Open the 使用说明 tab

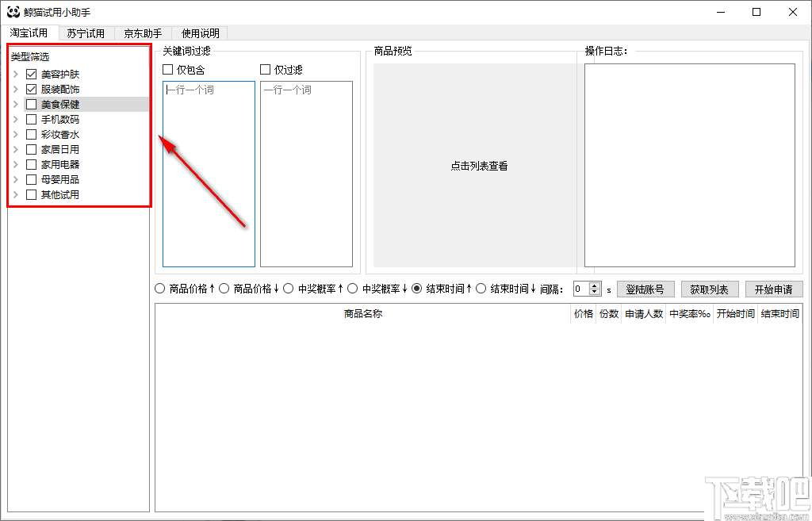pyautogui.click(x=200, y=33)
